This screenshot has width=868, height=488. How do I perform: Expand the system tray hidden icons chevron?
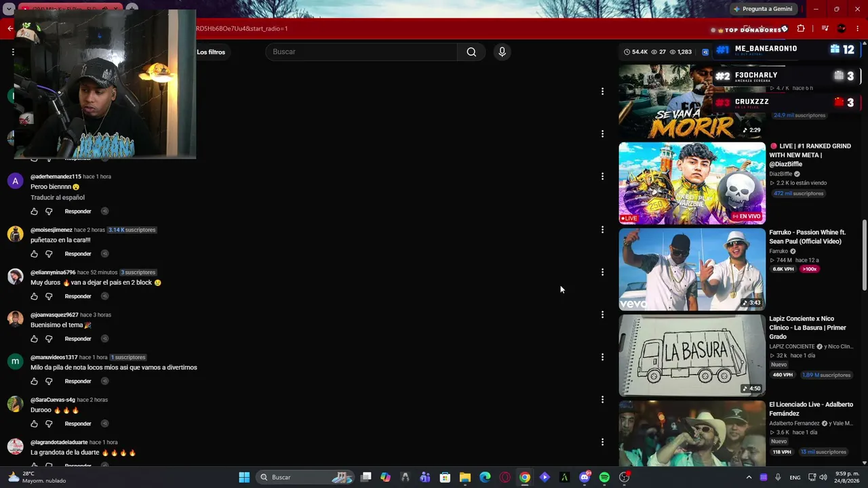749,477
